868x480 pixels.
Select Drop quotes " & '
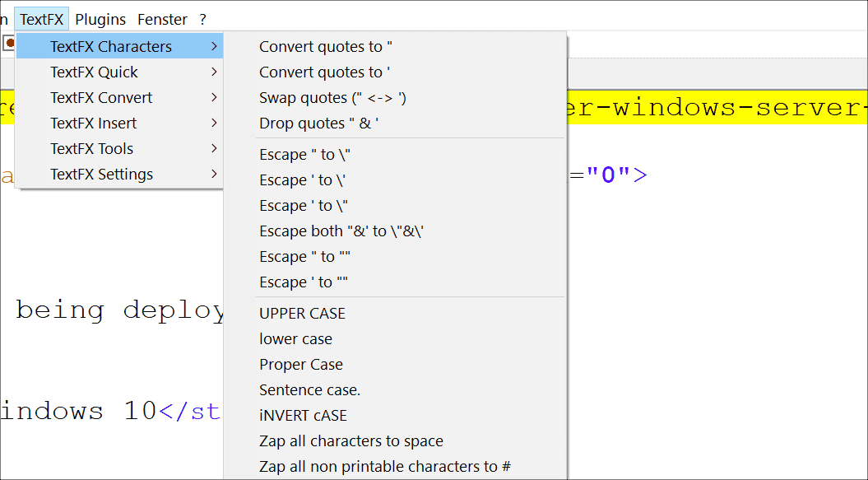pos(317,123)
